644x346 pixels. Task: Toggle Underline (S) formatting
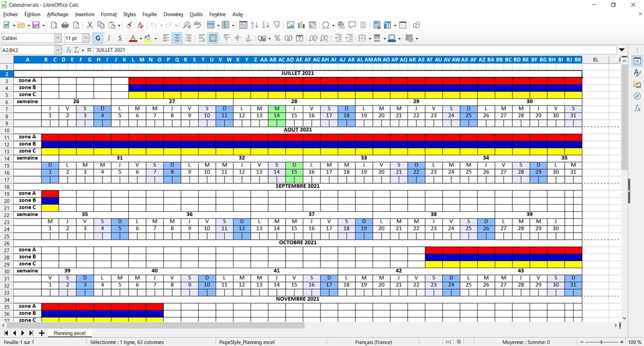click(x=120, y=38)
